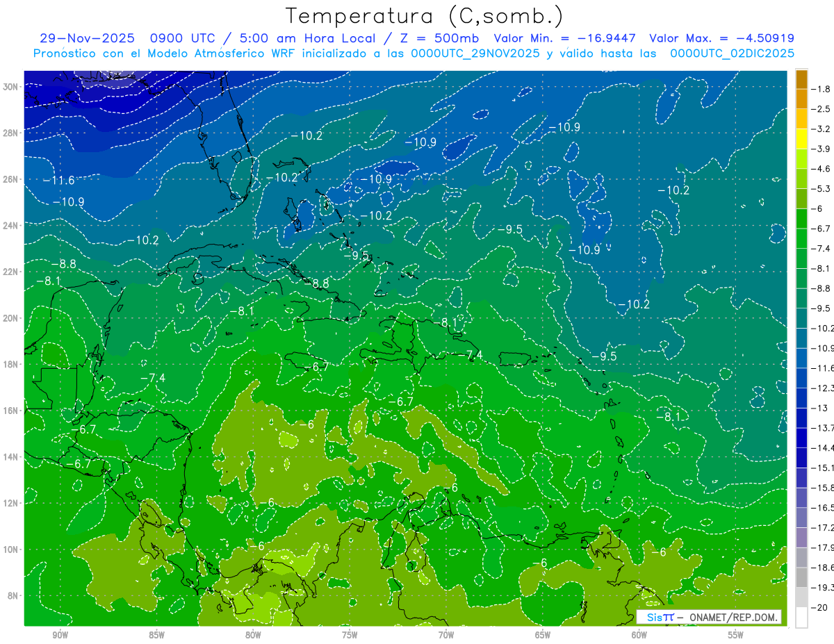The width and height of the screenshot is (834, 644).
Task: Click the 60W longitude axis label
Action: (x=639, y=635)
